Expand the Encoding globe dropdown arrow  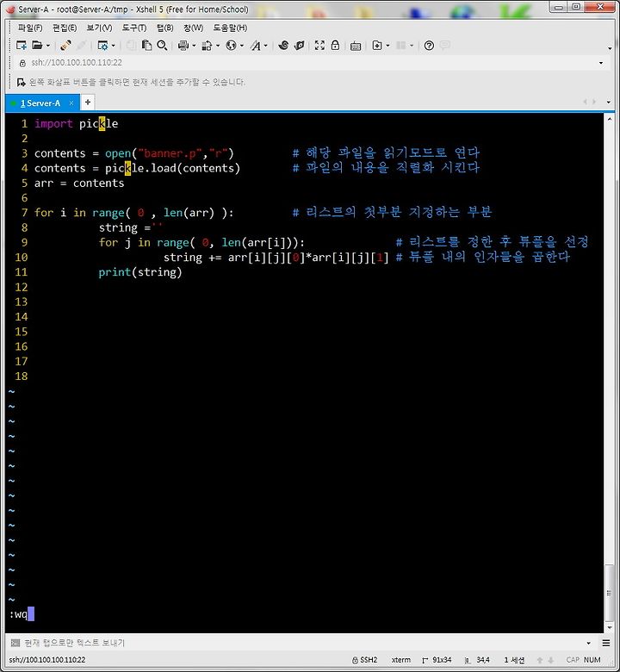(242, 46)
